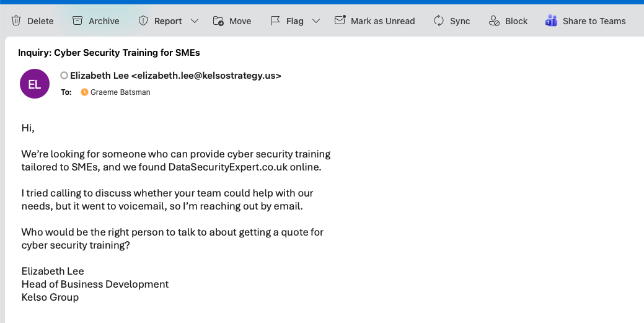
Task: Click recipient Graeme Batsman
Action: click(x=120, y=92)
